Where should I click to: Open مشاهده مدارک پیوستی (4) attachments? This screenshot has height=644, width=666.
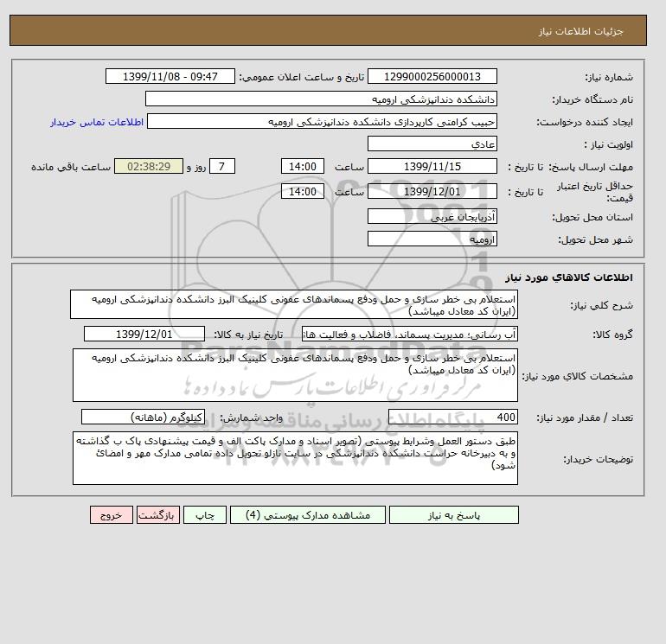(308, 515)
